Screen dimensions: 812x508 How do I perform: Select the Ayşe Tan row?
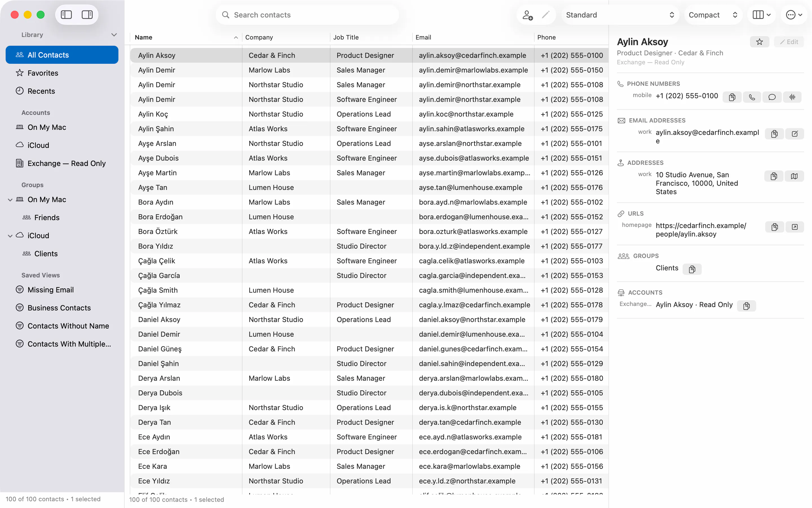(x=369, y=187)
